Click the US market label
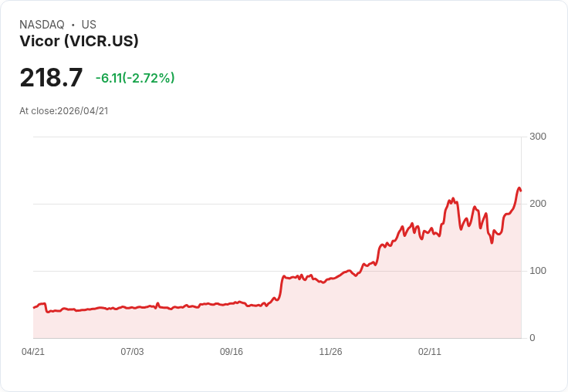 [89, 25]
